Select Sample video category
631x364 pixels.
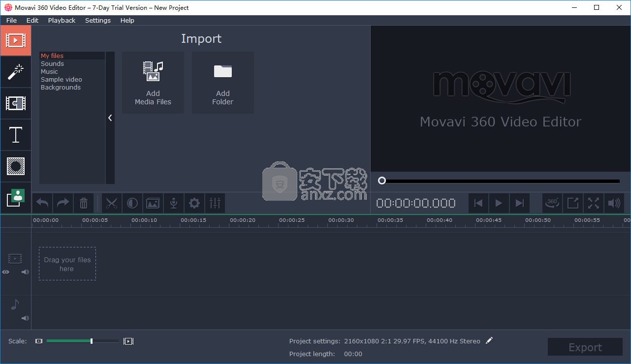point(72,80)
